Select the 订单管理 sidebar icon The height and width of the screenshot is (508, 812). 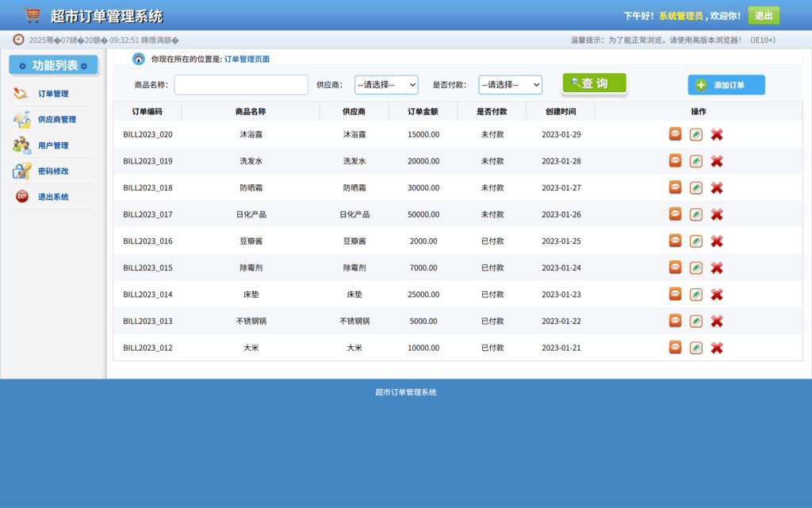(21, 93)
